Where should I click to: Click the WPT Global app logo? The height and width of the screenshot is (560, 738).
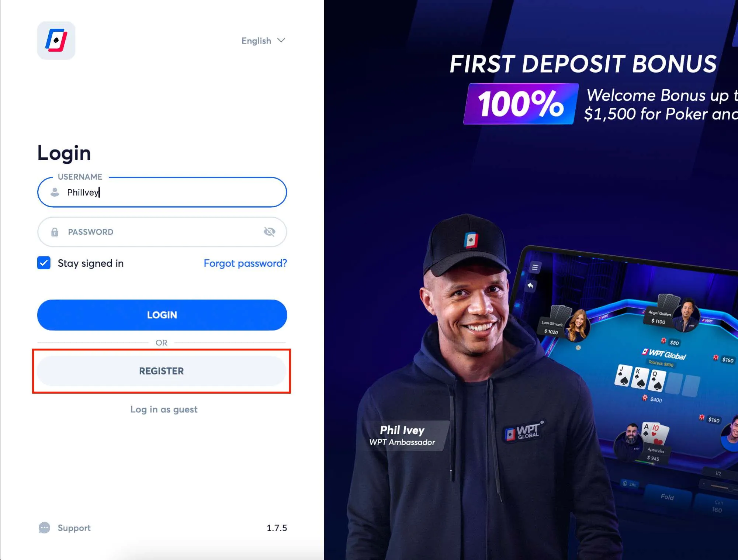click(56, 40)
